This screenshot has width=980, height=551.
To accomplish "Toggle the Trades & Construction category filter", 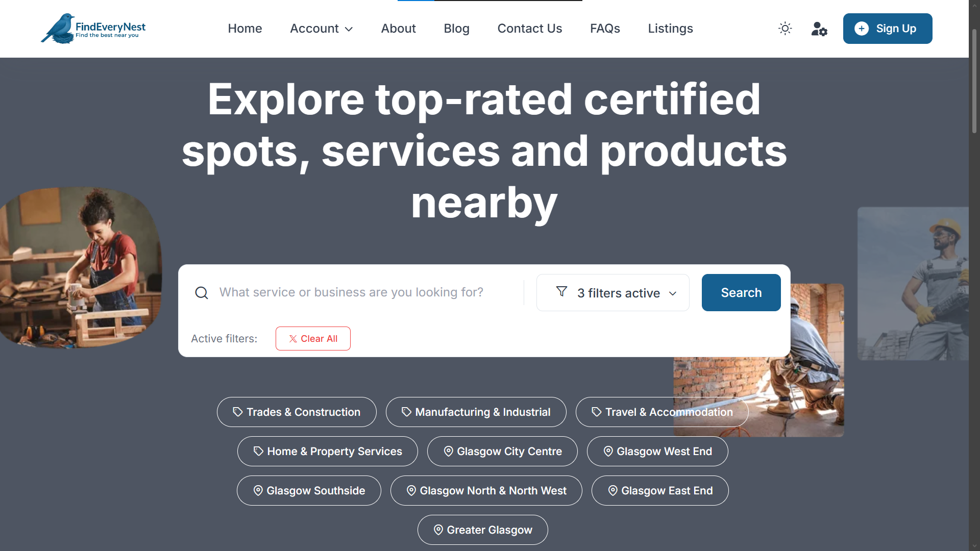I will pos(297,412).
